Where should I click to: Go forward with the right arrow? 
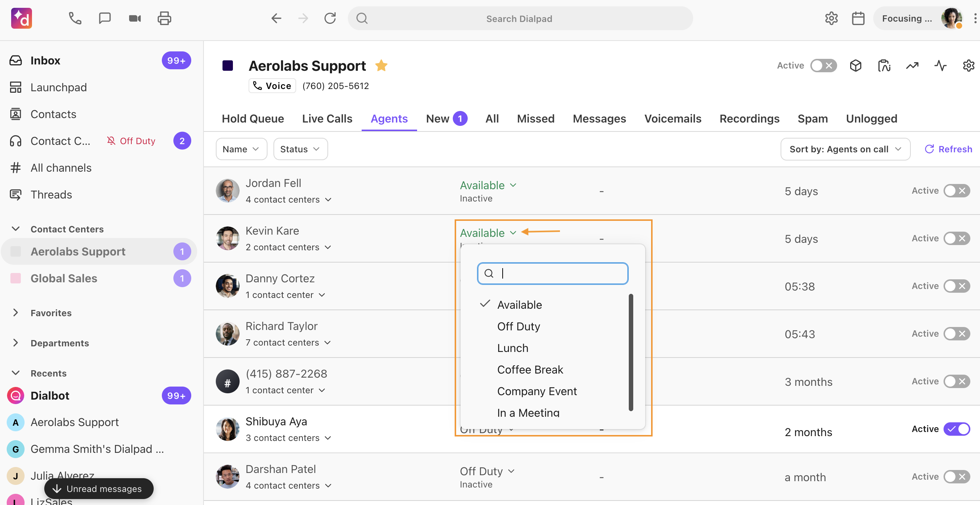coord(303,18)
